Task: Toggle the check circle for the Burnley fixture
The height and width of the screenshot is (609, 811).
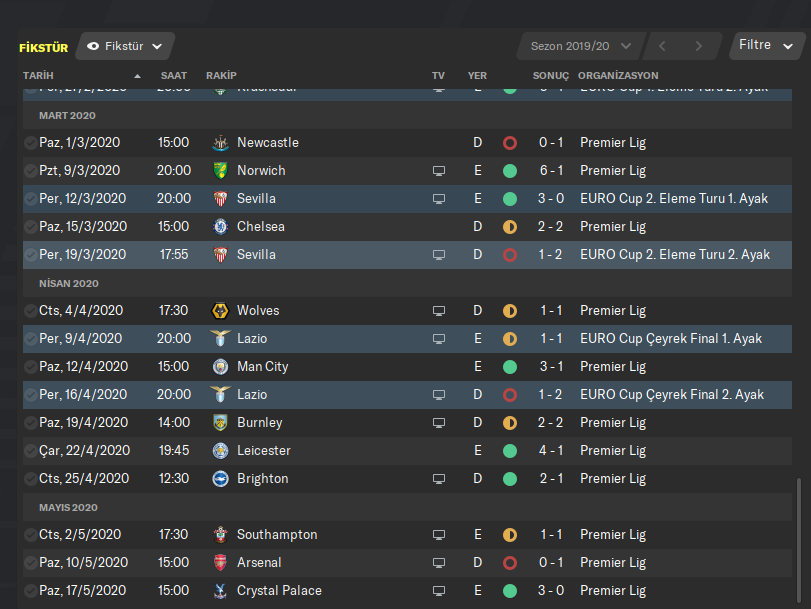Action: click(30, 423)
